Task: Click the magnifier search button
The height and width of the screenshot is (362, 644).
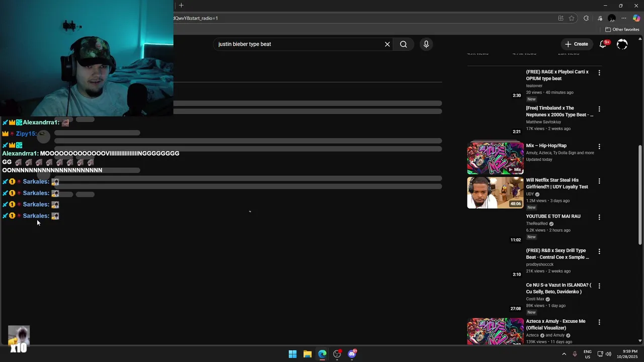Action: pos(404,44)
